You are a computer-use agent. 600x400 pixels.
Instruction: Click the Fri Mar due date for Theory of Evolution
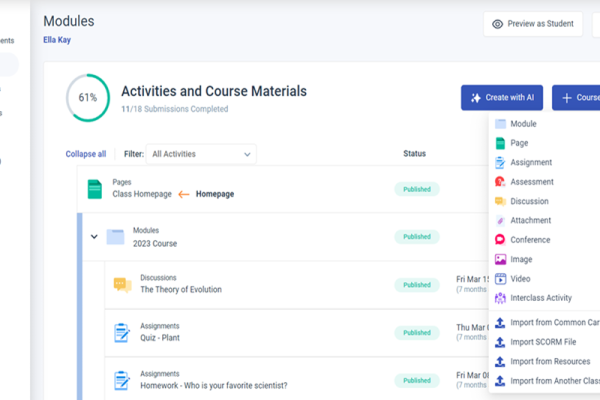pyautogui.click(x=473, y=279)
